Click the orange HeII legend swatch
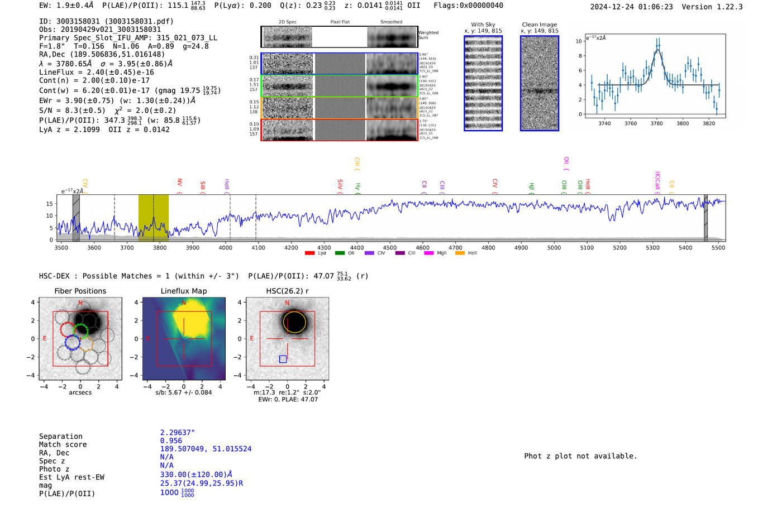Viewport: 782px width, 532px height. tap(460, 253)
